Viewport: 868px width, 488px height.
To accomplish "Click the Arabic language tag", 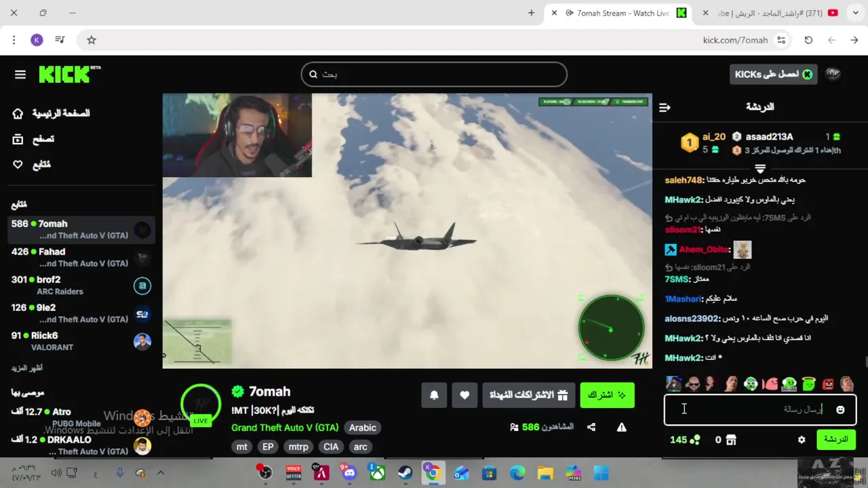I will (x=362, y=428).
